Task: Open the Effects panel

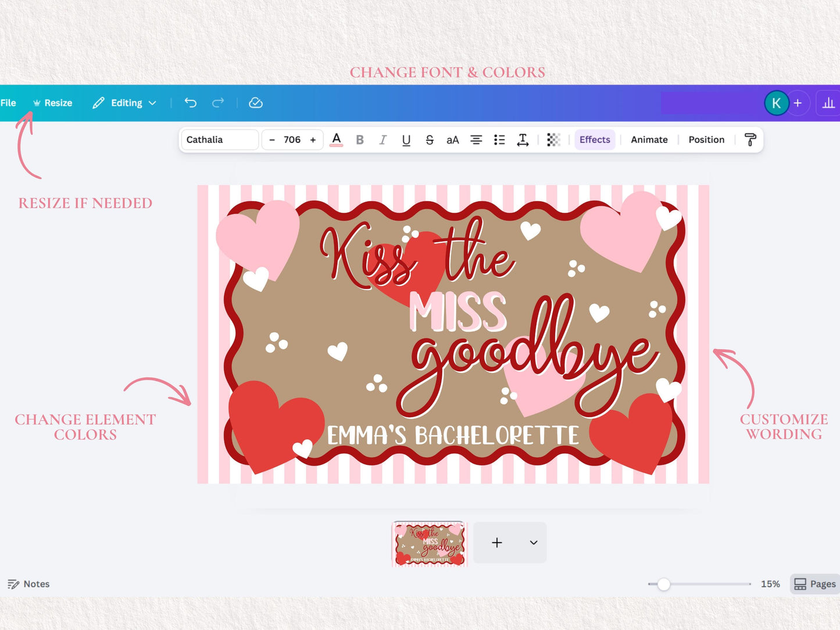Action: click(x=595, y=139)
